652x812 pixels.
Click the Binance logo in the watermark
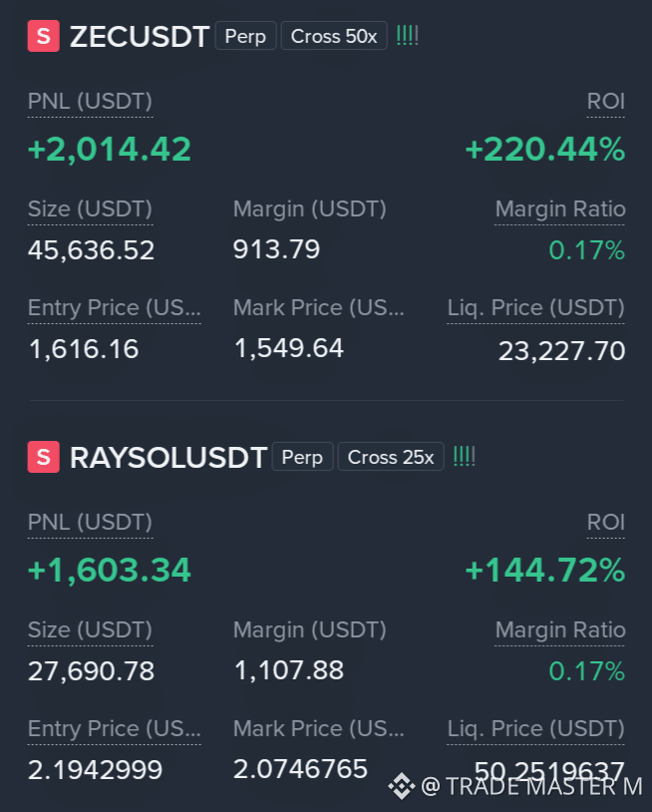[x=402, y=786]
